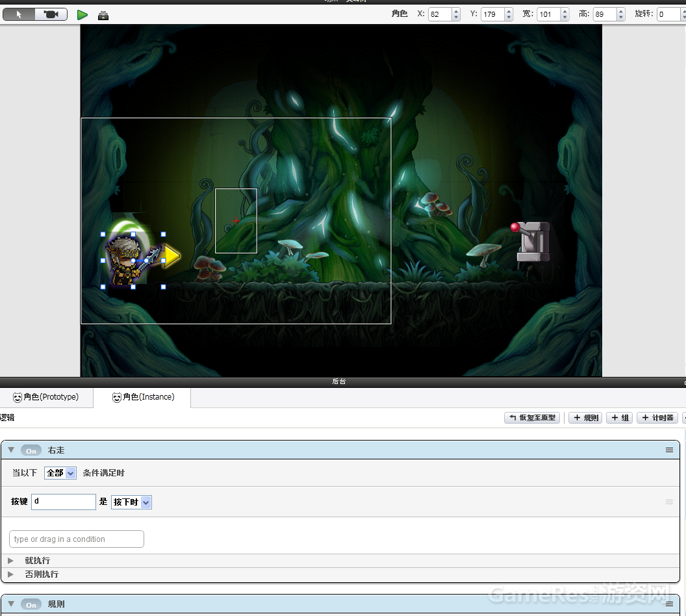Add a new rule with + 规则

[x=586, y=418]
